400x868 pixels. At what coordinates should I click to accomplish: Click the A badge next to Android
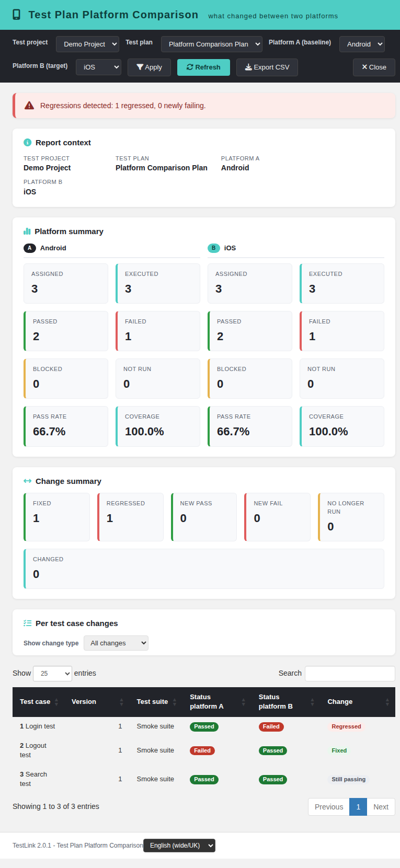30,248
